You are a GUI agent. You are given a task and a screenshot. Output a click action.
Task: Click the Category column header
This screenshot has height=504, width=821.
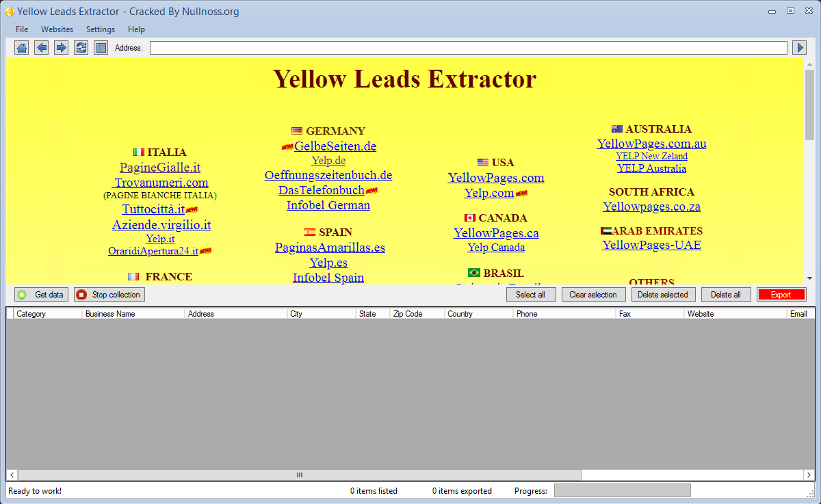[48, 314]
